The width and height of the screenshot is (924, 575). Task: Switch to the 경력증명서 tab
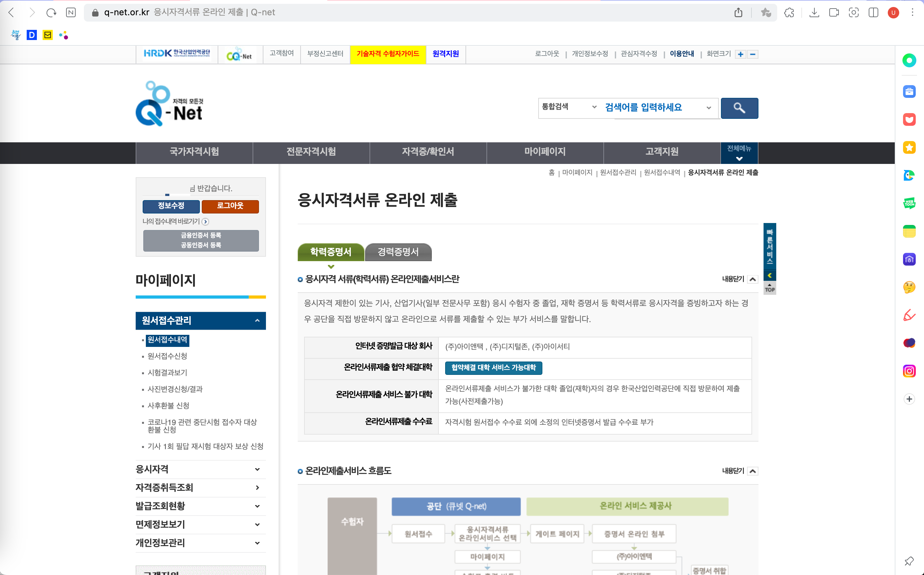pos(398,252)
